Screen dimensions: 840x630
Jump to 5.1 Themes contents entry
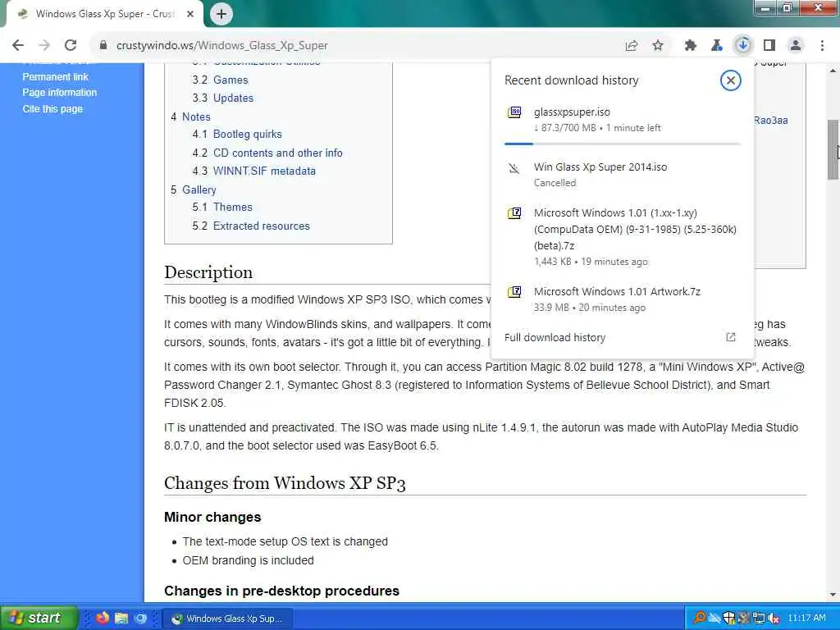click(222, 207)
